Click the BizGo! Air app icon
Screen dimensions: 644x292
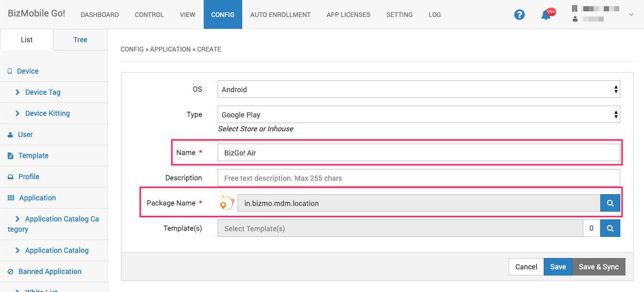coord(226,203)
